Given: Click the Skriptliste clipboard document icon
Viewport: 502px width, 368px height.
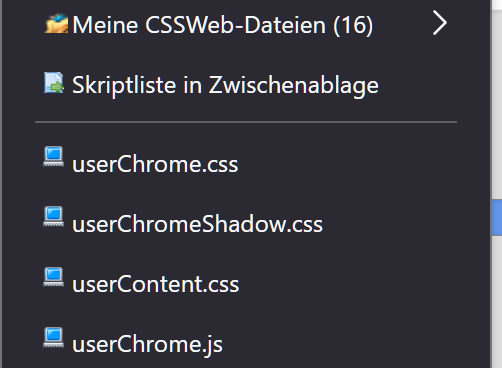Looking at the screenshot, I should (x=54, y=83).
